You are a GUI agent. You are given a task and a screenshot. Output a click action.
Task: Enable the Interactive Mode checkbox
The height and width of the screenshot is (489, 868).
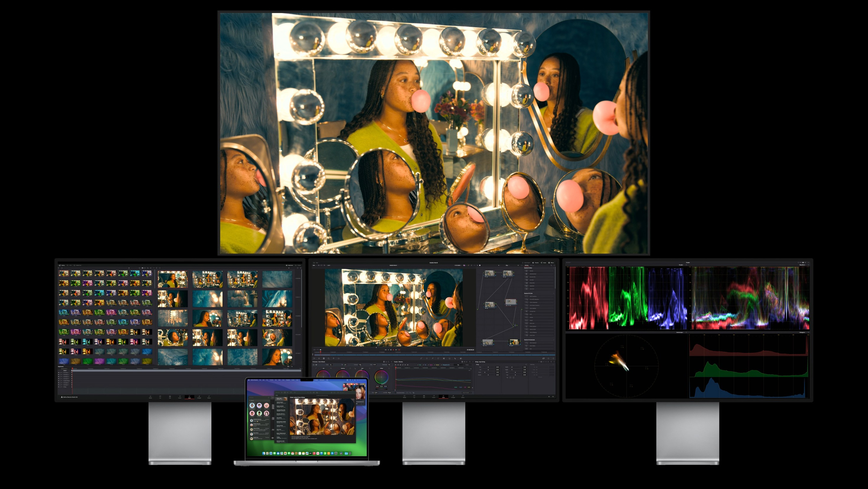point(395,393)
